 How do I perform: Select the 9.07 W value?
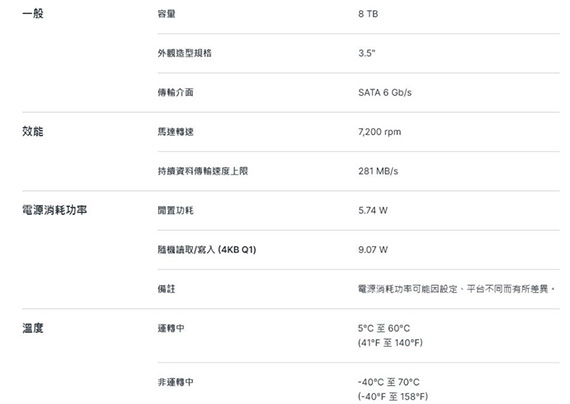coord(373,249)
